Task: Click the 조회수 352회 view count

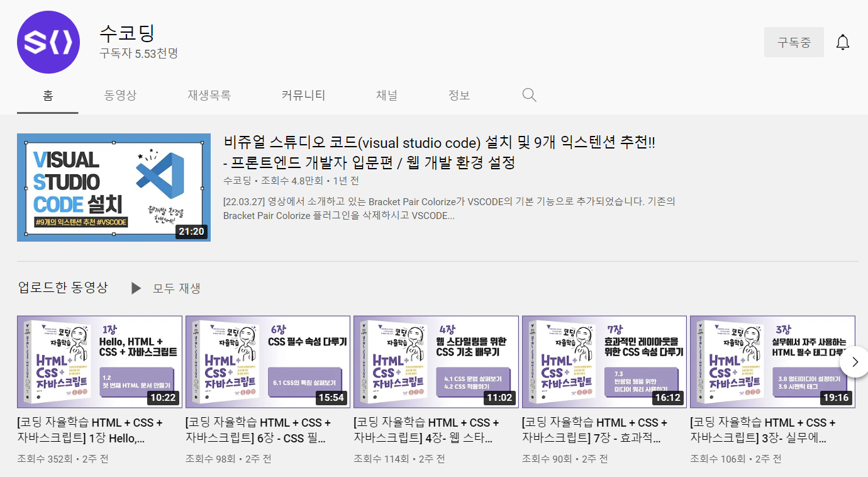Action: tap(45, 459)
